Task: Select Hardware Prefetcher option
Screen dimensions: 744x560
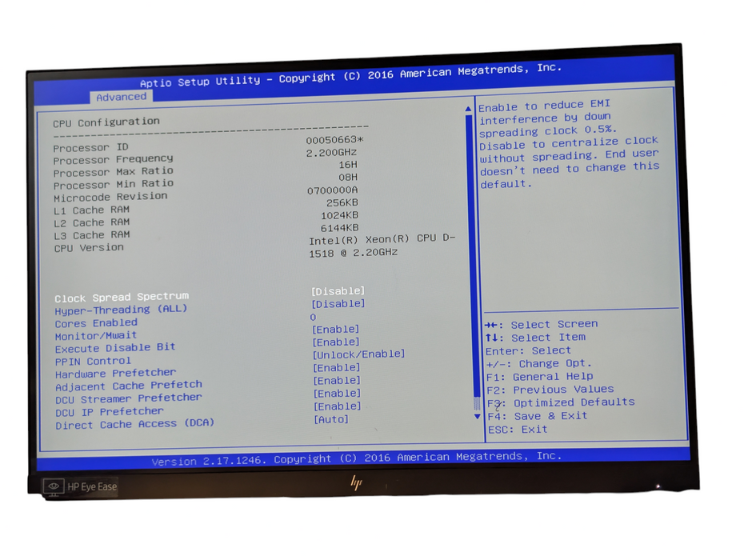Action: tap(115, 373)
